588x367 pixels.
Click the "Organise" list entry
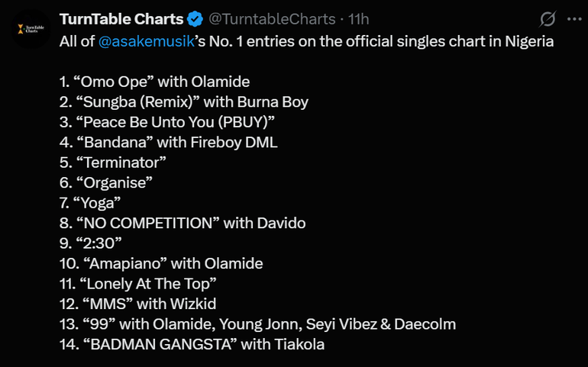(106, 182)
